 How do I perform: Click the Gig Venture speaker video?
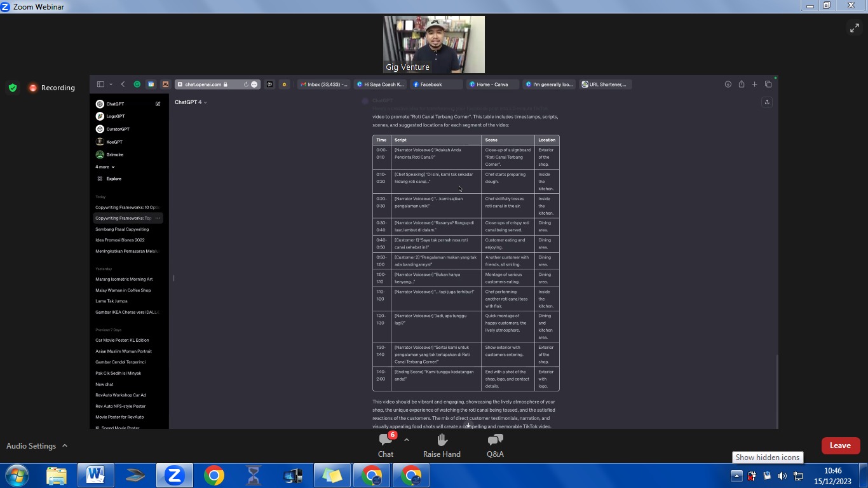434,44
